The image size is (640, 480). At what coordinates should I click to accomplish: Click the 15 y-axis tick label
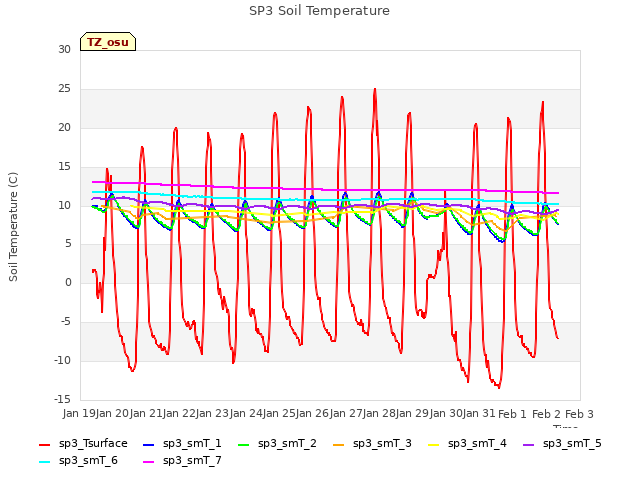[64, 167]
